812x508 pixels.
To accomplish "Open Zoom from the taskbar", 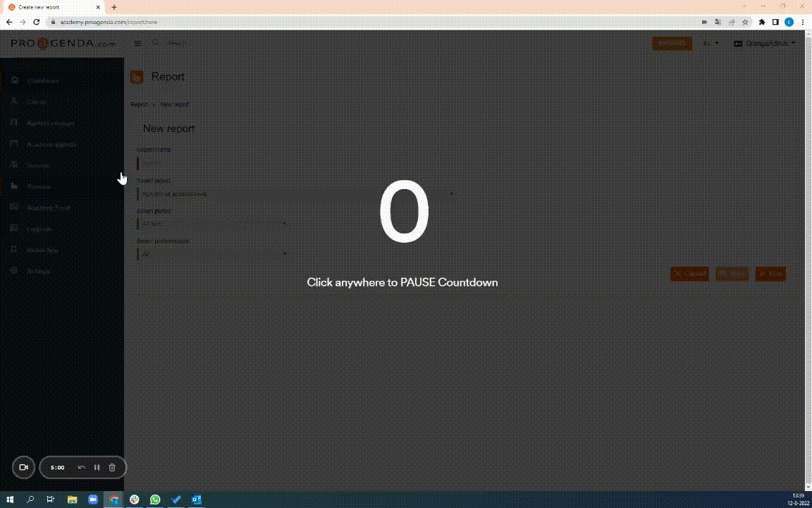I will pyautogui.click(x=92, y=500).
